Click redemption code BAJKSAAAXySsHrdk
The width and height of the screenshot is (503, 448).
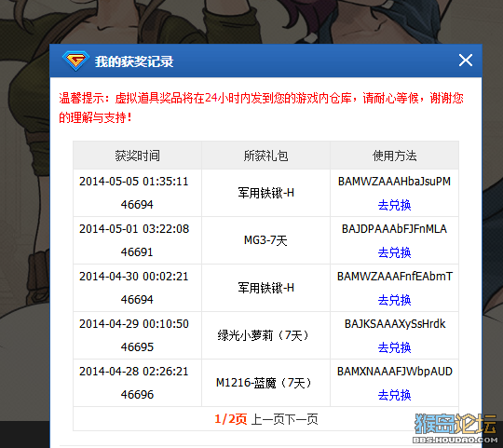click(395, 324)
